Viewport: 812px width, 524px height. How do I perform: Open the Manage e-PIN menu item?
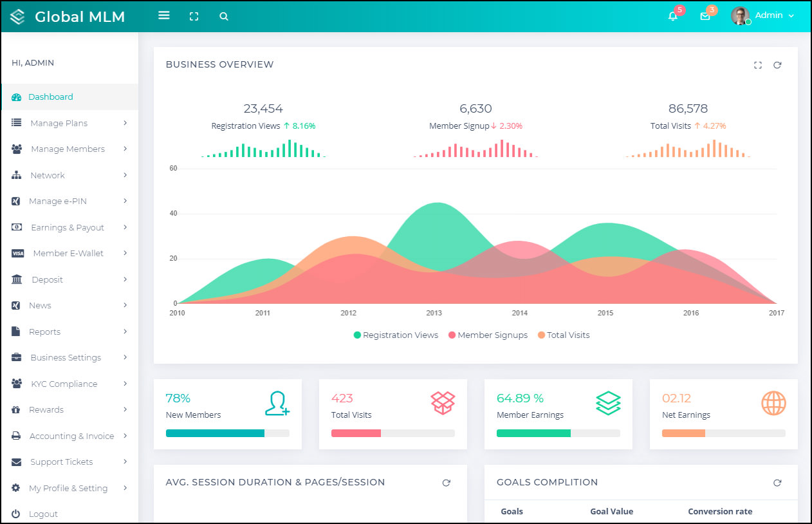tap(69, 201)
